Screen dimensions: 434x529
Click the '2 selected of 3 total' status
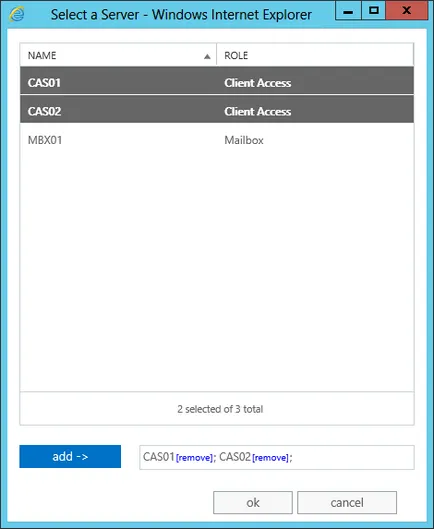(x=220, y=409)
